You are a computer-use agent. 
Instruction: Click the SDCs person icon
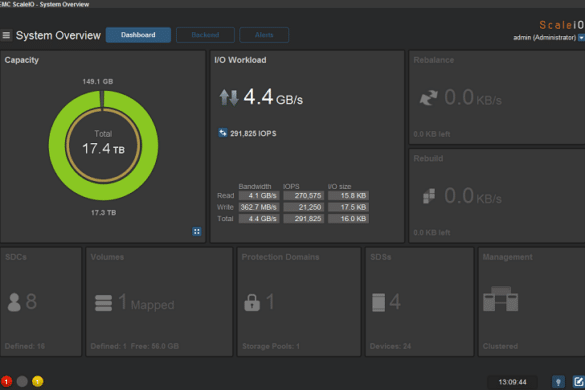(14, 302)
